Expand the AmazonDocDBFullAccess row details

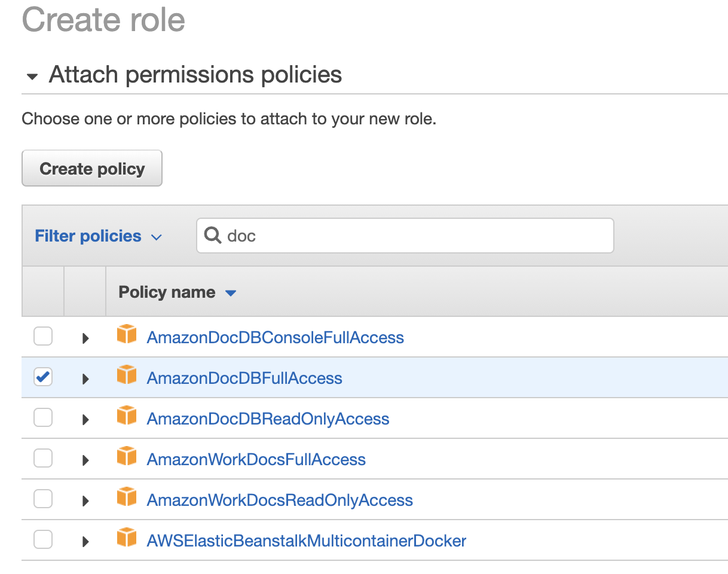pyautogui.click(x=85, y=379)
